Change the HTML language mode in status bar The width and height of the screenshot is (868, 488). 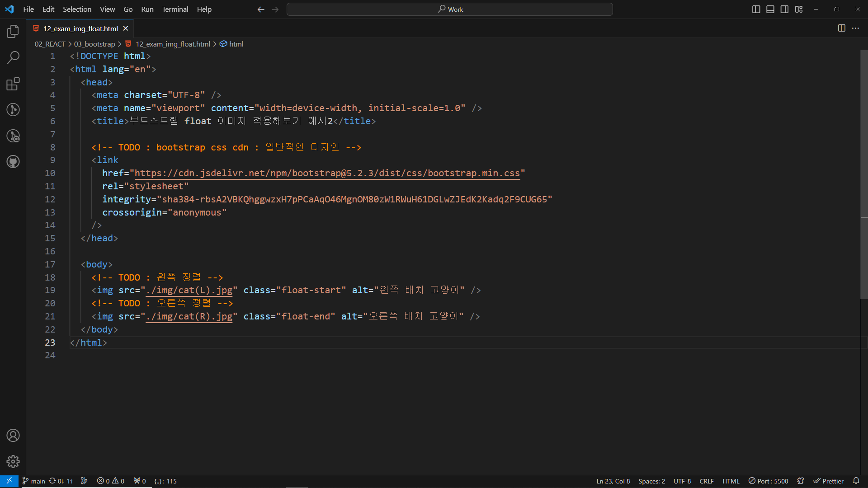731,481
